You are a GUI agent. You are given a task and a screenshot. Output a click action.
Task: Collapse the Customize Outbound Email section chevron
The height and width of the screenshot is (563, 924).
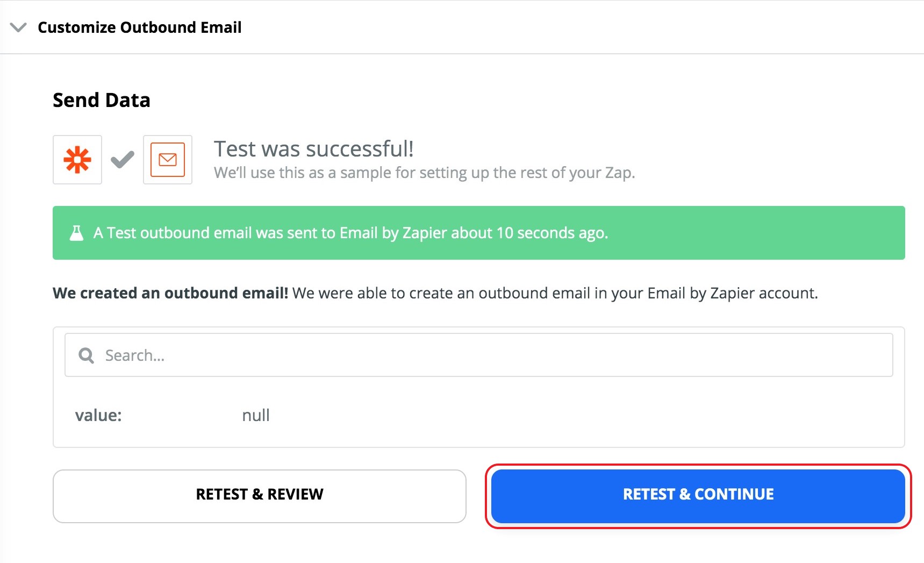(x=18, y=27)
